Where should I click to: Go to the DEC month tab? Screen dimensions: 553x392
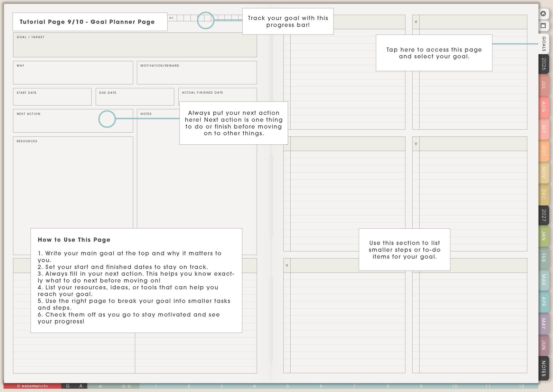544,194
